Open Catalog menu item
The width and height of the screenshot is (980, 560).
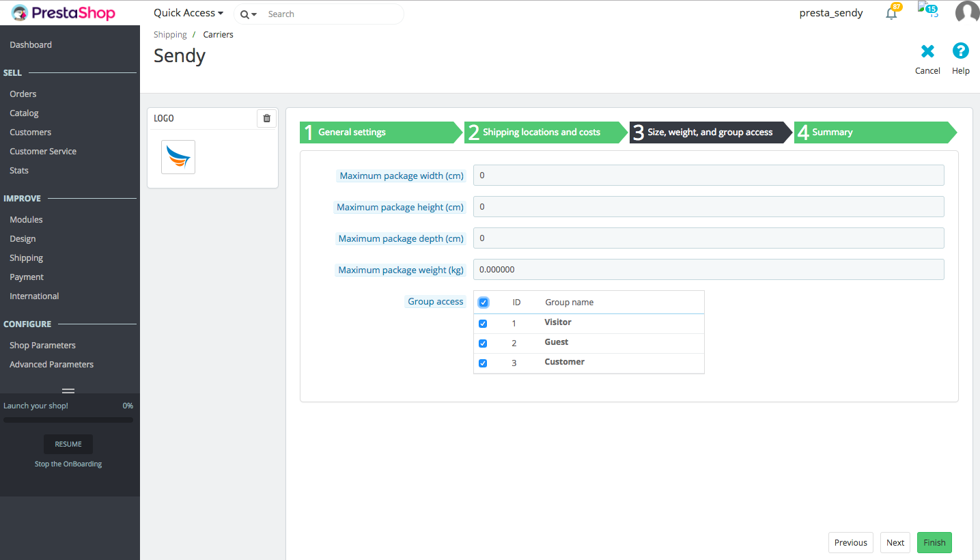pyautogui.click(x=24, y=113)
